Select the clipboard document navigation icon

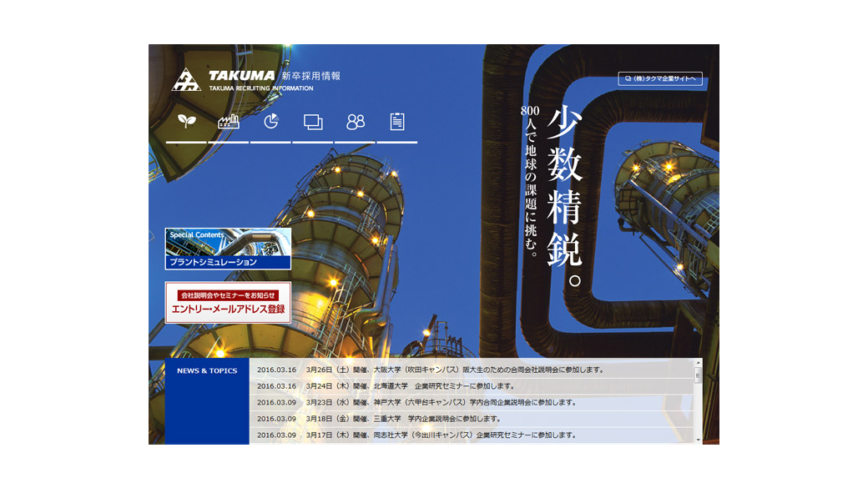397,122
